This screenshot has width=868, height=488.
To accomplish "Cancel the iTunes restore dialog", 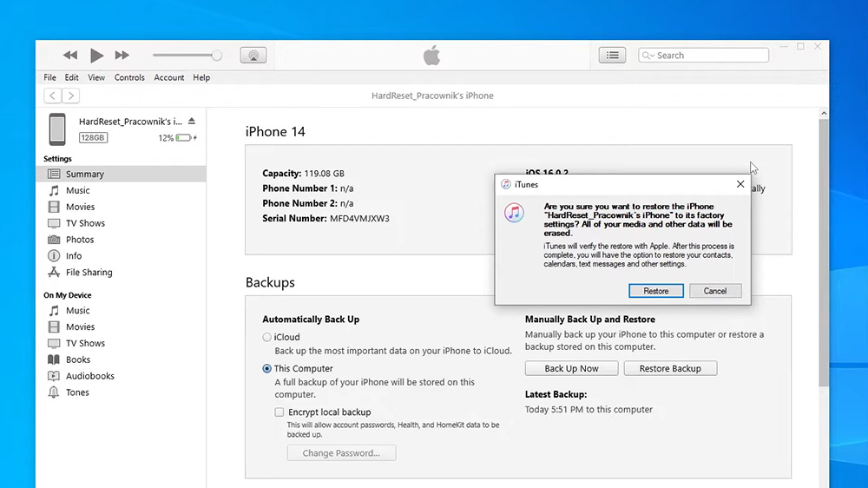I will click(x=715, y=291).
